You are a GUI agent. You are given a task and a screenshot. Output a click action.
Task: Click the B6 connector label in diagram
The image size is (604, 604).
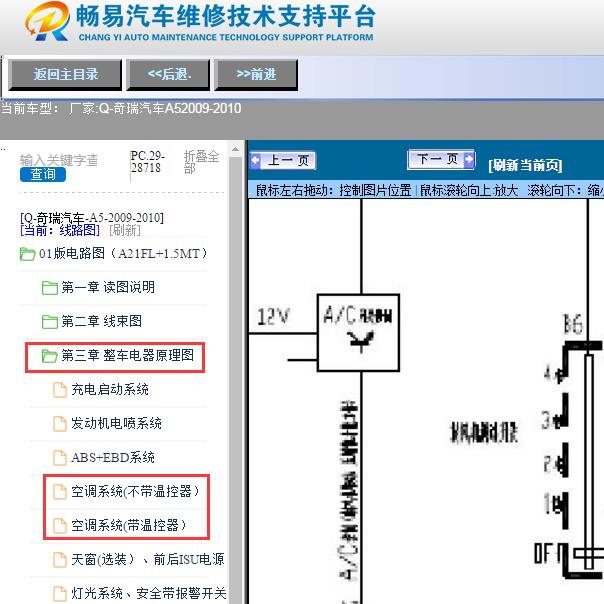pos(573,324)
